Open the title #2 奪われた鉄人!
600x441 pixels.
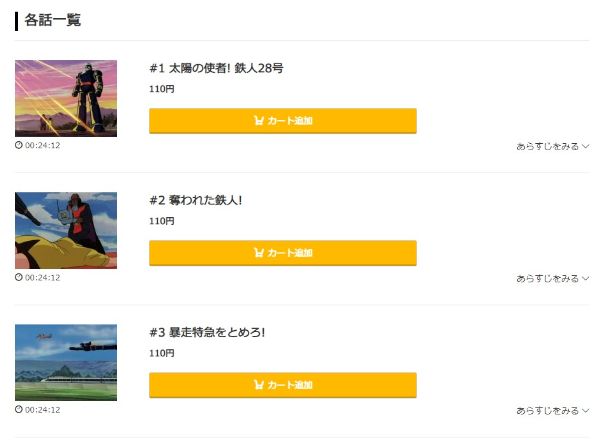tap(196, 200)
